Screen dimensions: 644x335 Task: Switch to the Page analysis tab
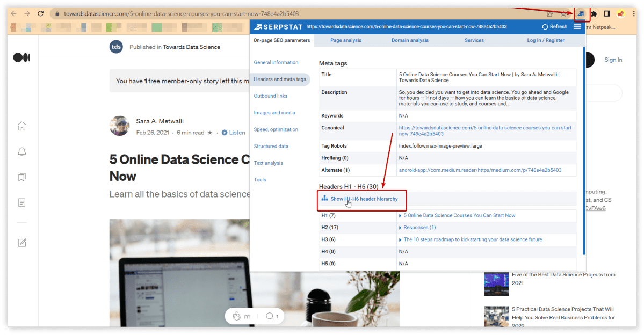(x=345, y=40)
